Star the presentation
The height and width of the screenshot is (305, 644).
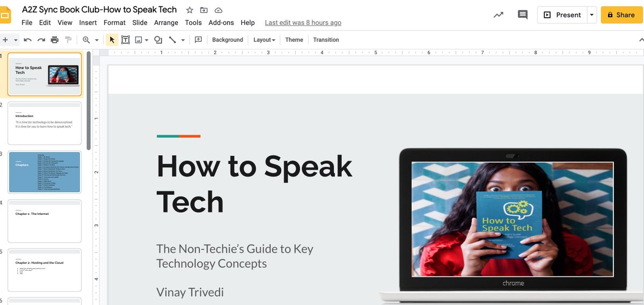(x=189, y=10)
